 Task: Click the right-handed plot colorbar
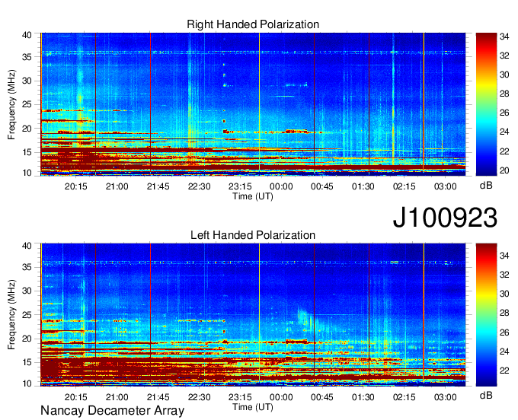[x=486, y=104]
